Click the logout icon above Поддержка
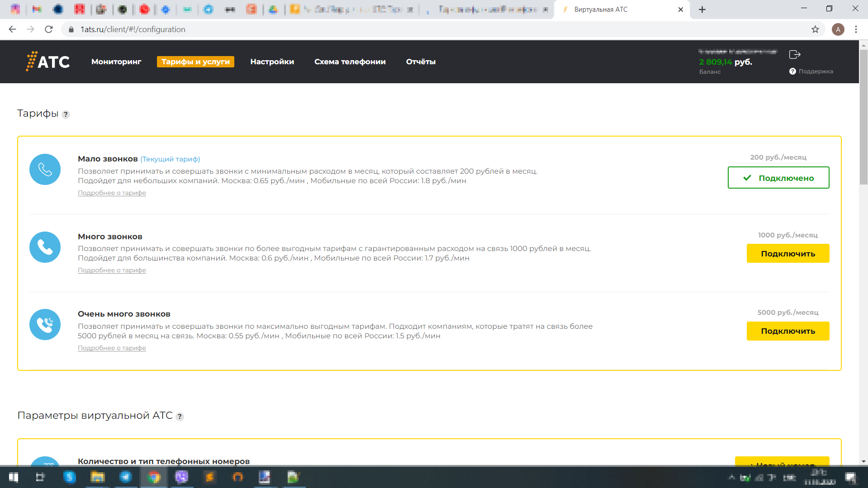The width and height of the screenshot is (868, 488). (795, 55)
